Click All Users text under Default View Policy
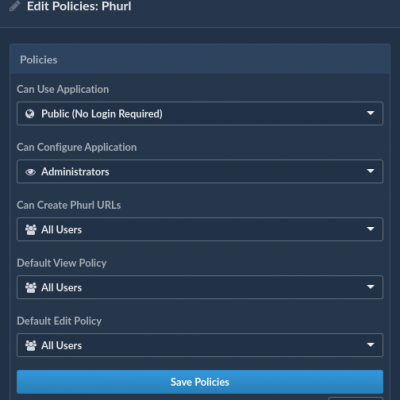 [x=62, y=288]
